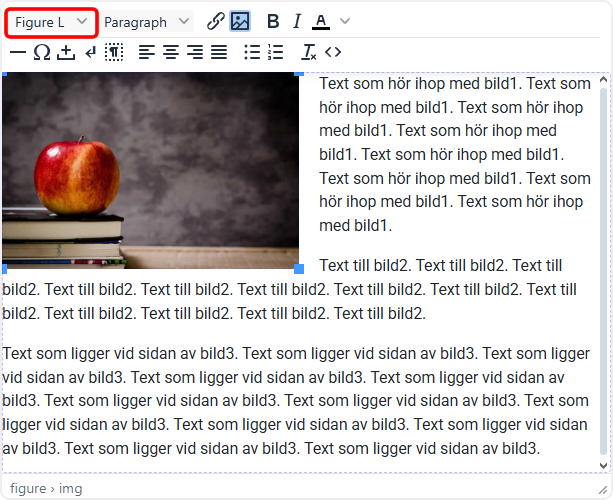
Task: Apply the current text color
Action: pos(321,21)
